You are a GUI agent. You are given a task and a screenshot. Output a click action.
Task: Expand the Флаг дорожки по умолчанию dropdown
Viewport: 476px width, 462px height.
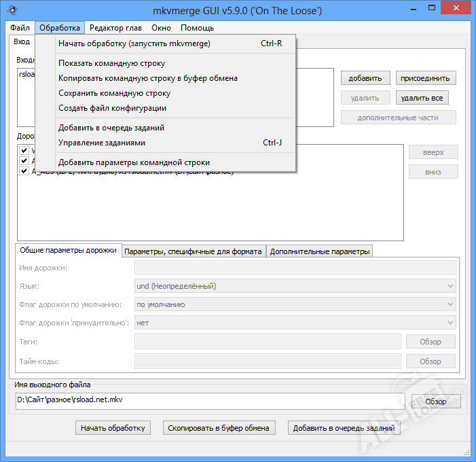(295, 304)
